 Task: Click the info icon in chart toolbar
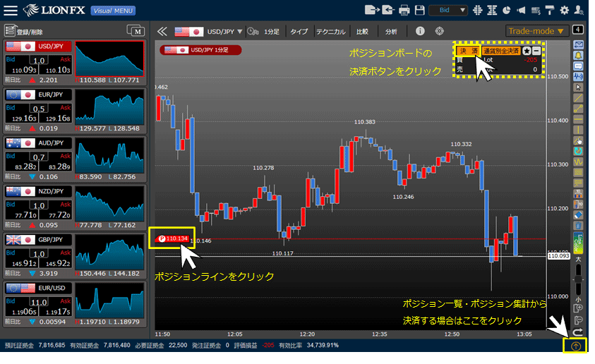pos(420,31)
